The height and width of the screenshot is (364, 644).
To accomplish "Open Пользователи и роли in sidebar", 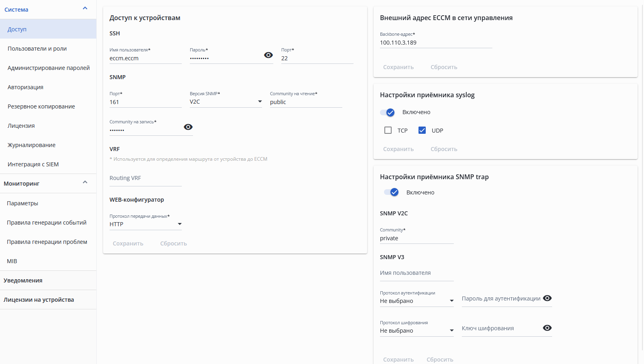I will (37, 49).
